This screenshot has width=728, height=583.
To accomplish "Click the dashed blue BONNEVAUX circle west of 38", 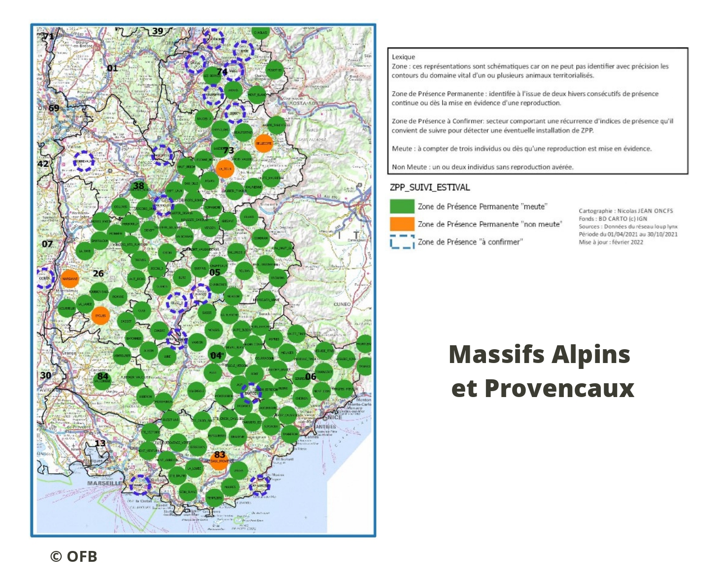I will (x=84, y=161).
